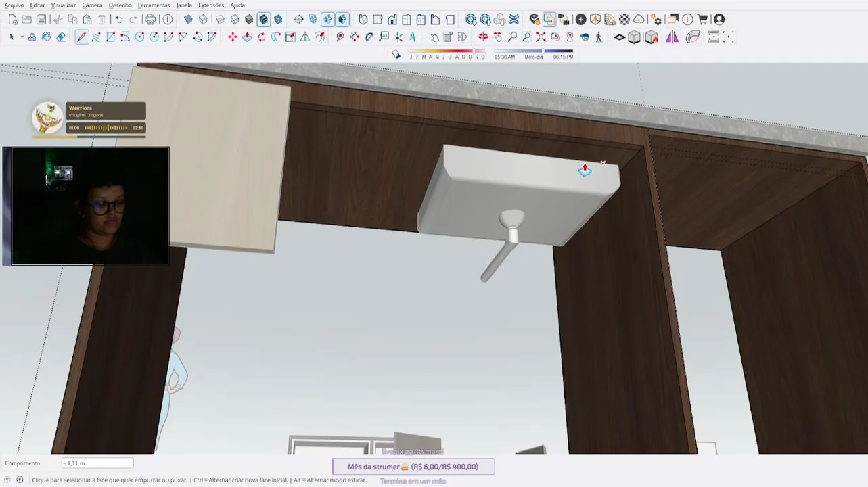Screen dimensions: 868x487
Task: Click the Comprimento measurement field
Action: 97,463
